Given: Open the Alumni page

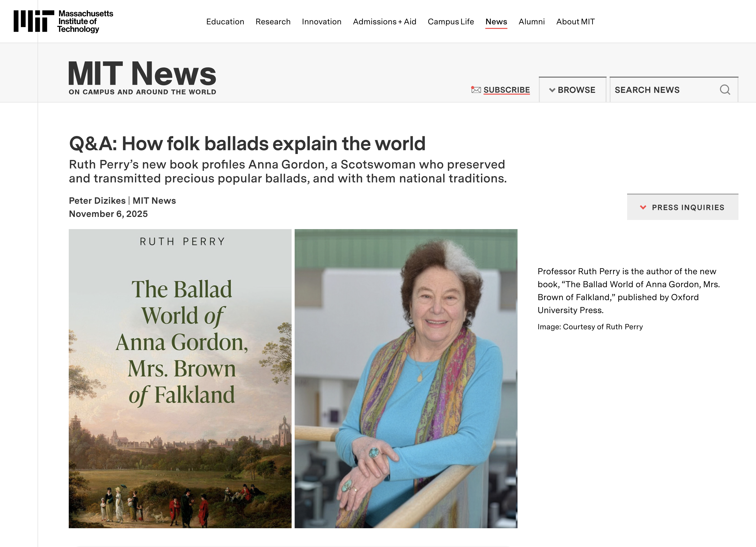Looking at the screenshot, I should click(x=531, y=21).
